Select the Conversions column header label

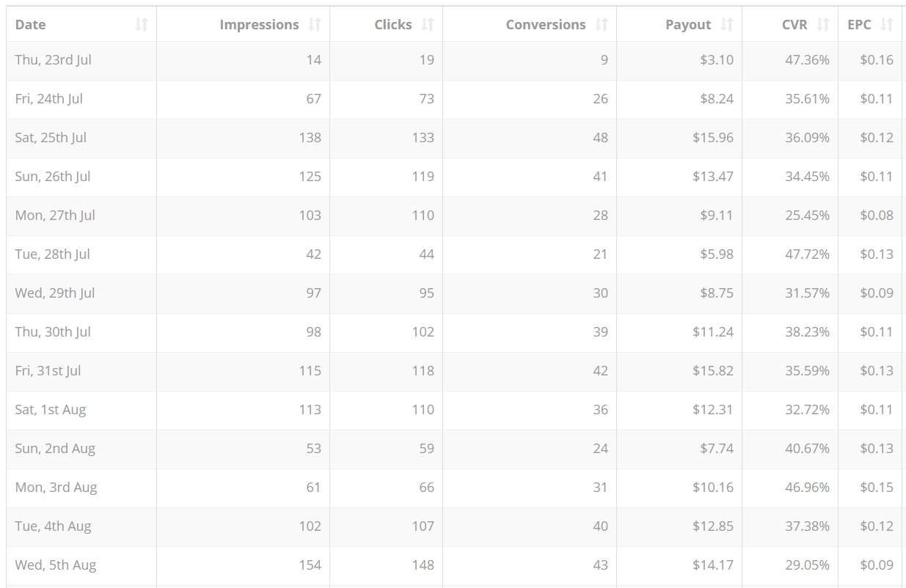(546, 25)
